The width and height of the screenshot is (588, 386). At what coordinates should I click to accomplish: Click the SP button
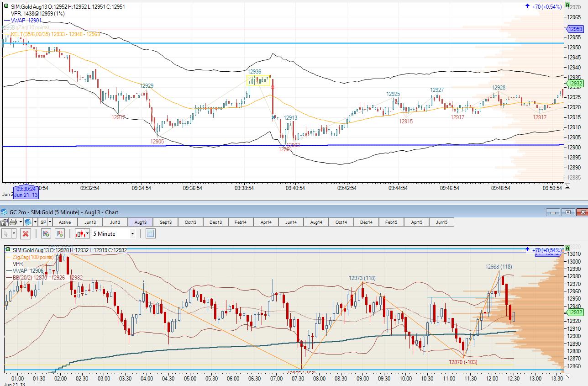[43, 222]
